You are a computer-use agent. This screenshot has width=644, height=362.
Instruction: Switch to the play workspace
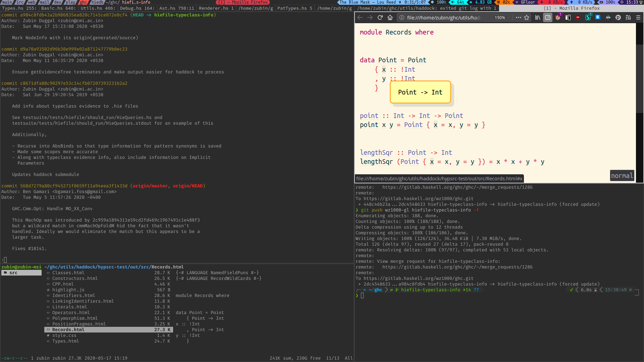(x=70, y=2)
